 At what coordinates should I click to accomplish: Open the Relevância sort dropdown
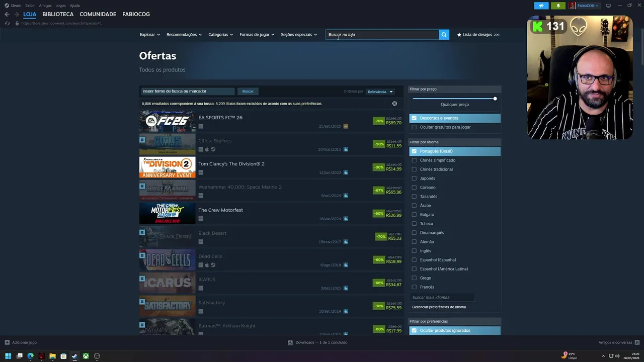point(380,92)
